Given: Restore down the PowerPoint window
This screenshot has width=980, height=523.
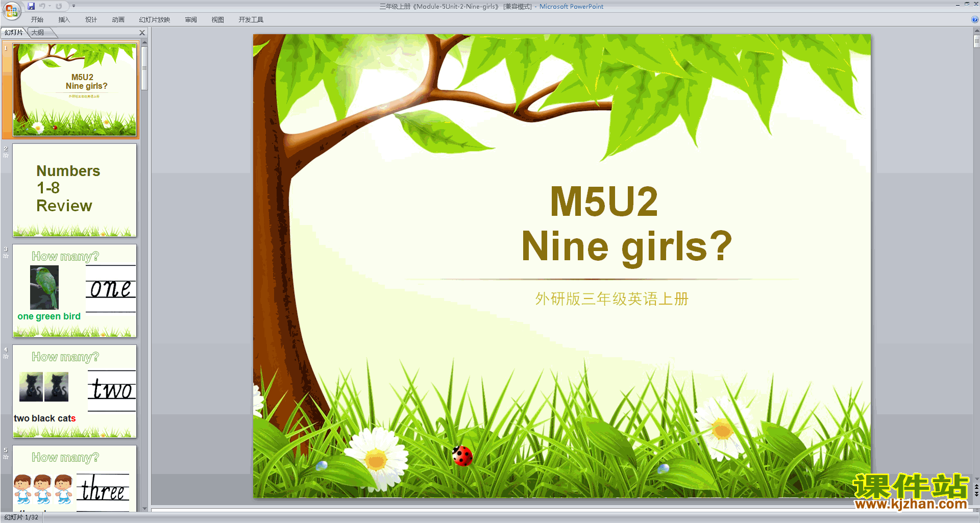Looking at the screenshot, I should [x=967, y=4].
